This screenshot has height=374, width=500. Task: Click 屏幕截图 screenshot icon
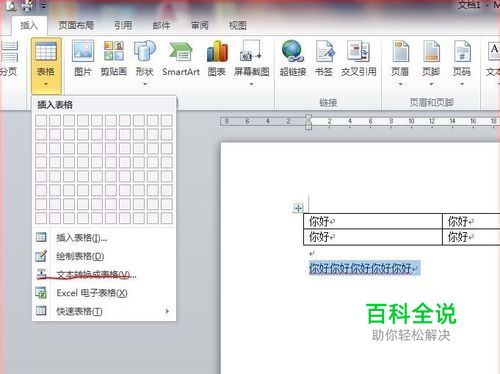tap(251, 51)
